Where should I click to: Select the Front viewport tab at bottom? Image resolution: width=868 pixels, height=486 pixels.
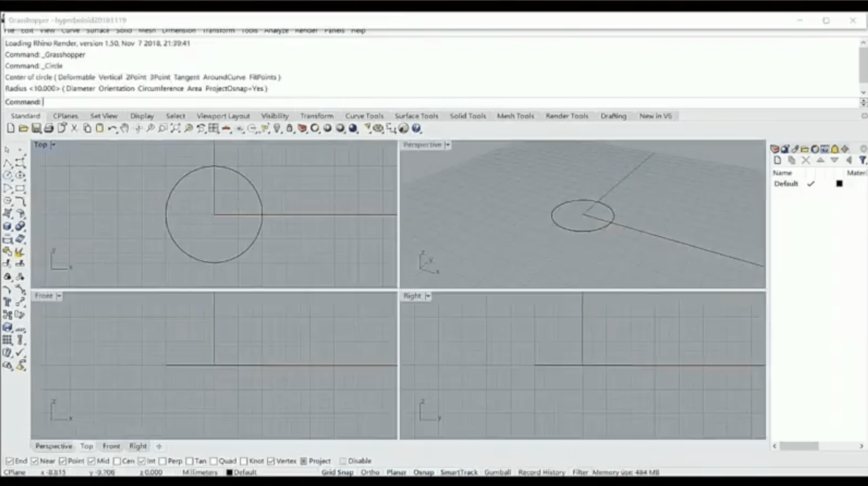click(111, 446)
